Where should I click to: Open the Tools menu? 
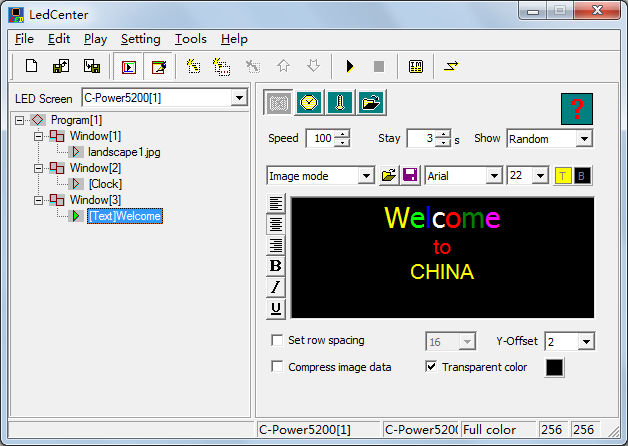pyautogui.click(x=191, y=39)
